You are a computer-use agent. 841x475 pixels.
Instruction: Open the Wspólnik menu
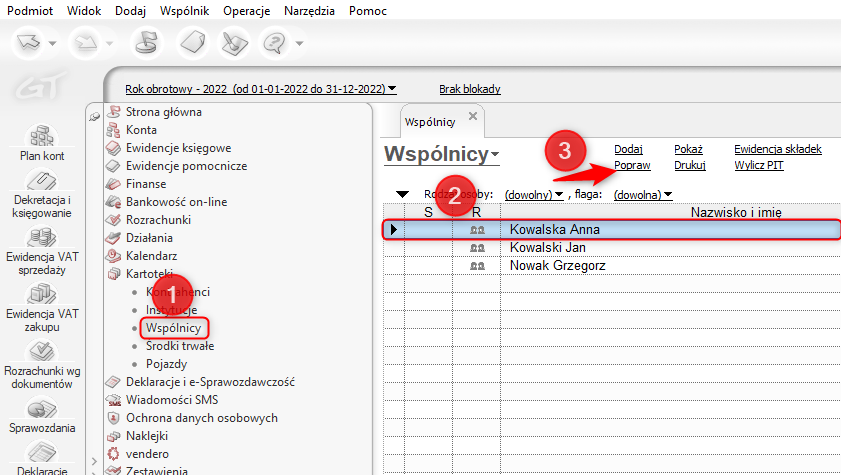coord(185,11)
